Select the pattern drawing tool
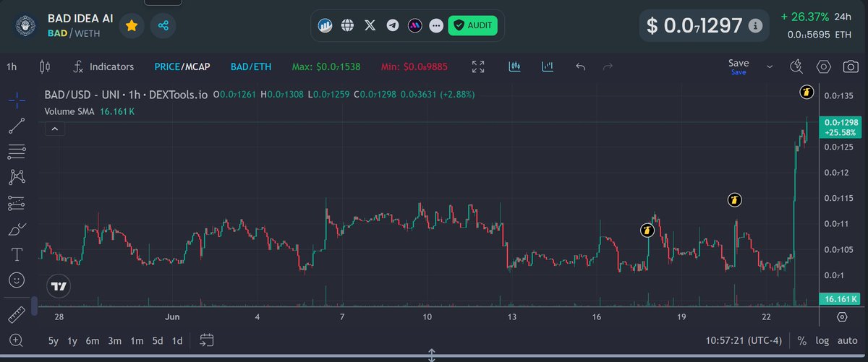This screenshot has height=362, width=868. (17, 176)
